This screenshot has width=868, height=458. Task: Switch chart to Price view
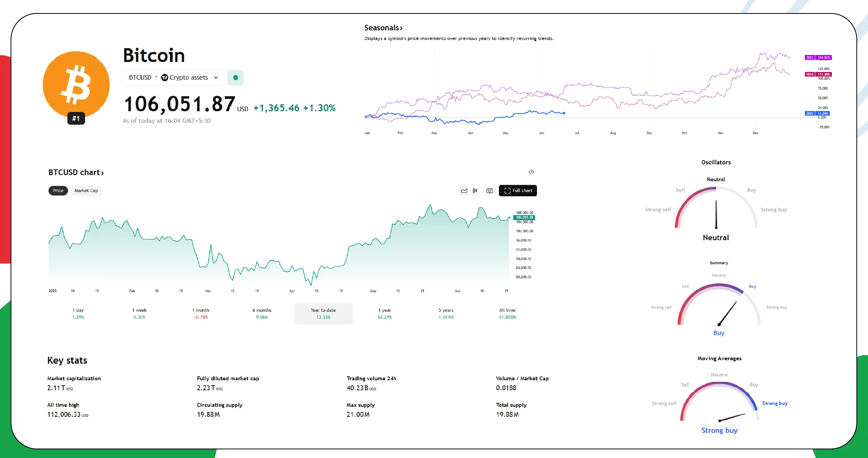[58, 191]
